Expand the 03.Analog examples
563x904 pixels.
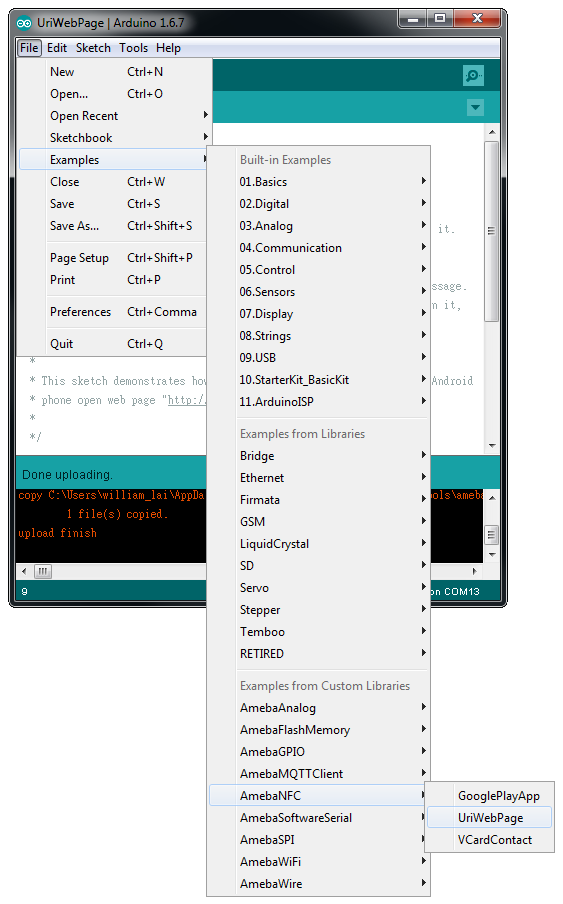pos(319,226)
